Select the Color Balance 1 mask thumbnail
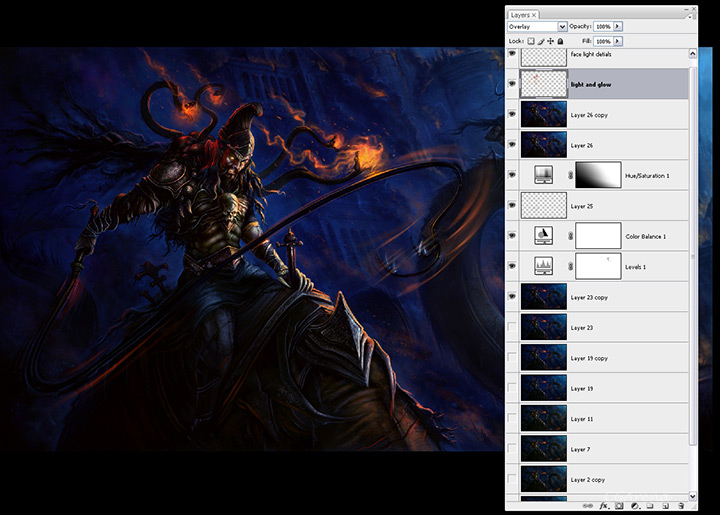 click(598, 236)
